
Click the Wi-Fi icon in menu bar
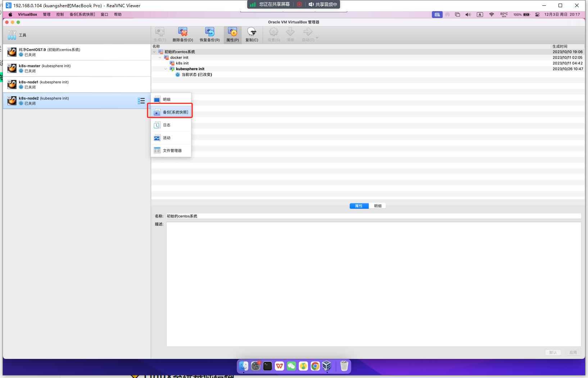[492, 14]
